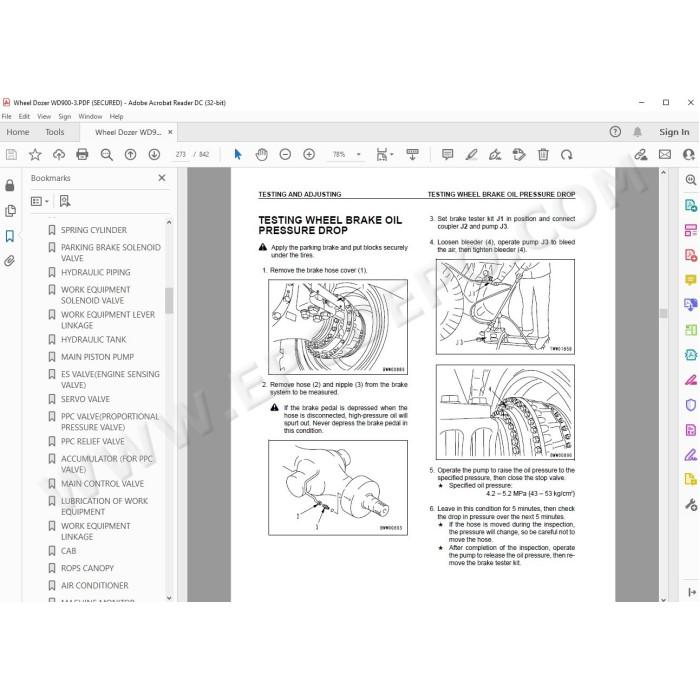Click the scrolling mode icon
The height and width of the screenshot is (700, 700).
(412, 154)
